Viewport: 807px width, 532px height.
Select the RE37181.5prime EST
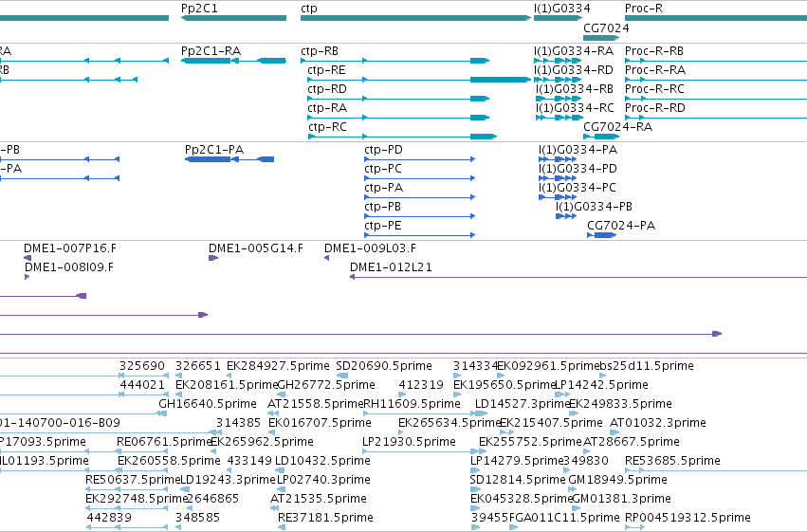click(x=282, y=527)
